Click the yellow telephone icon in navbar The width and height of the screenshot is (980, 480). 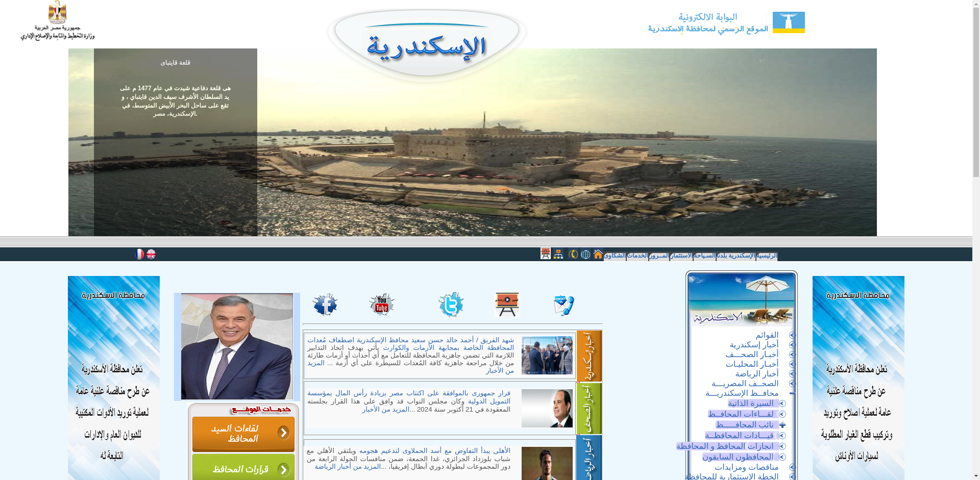click(574, 254)
